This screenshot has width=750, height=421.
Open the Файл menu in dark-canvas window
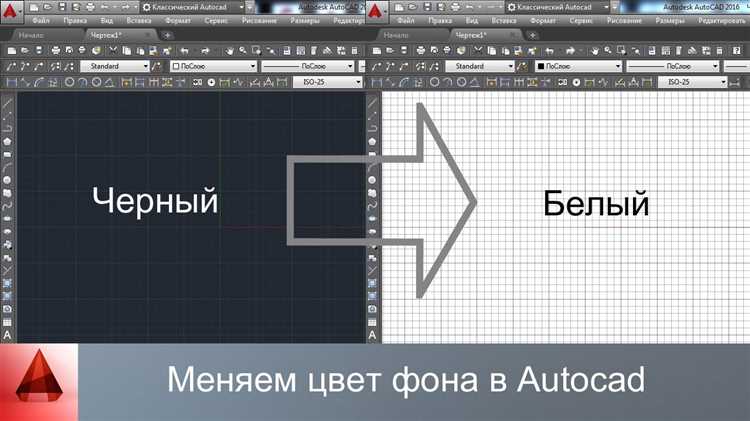(x=41, y=21)
